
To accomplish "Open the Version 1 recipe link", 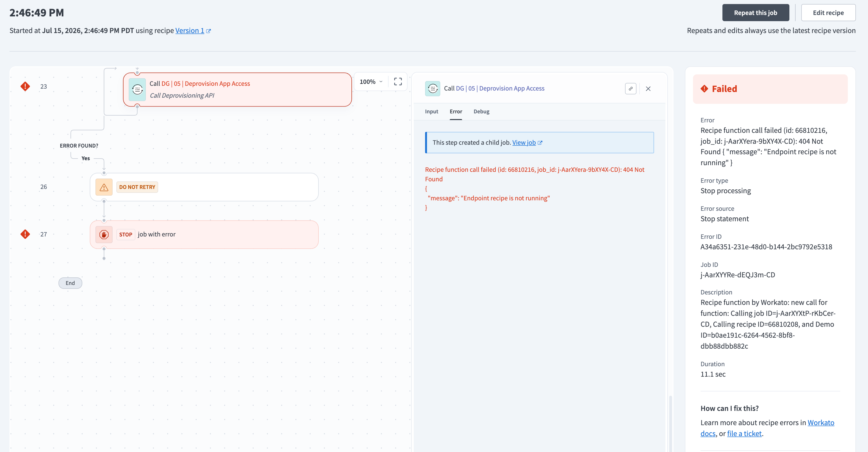I will 190,31.
